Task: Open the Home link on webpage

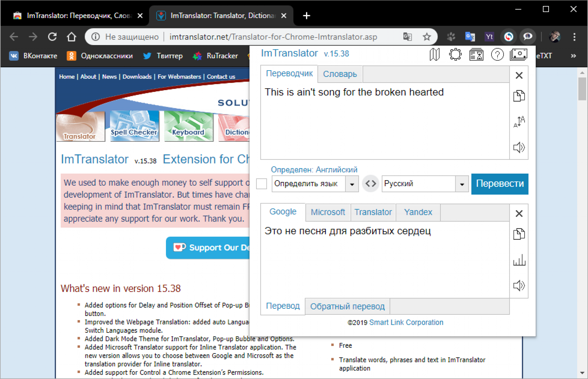Action: 67,77
